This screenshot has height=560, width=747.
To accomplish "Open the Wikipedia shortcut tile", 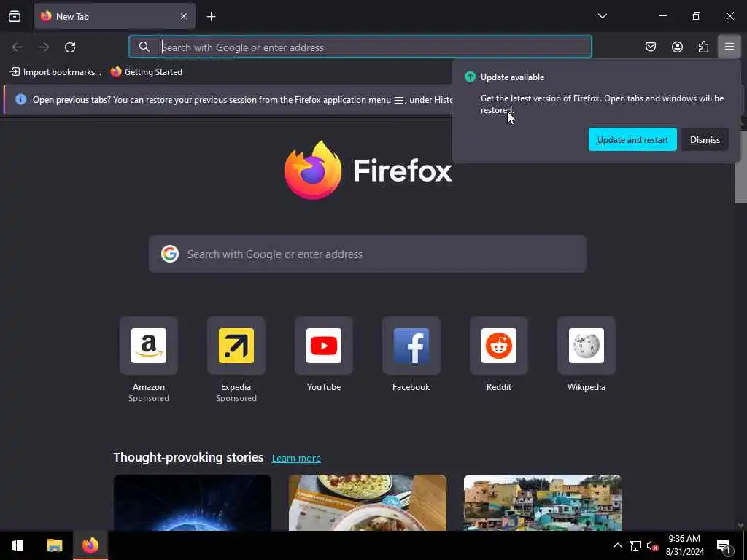I will click(x=587, y=346).
